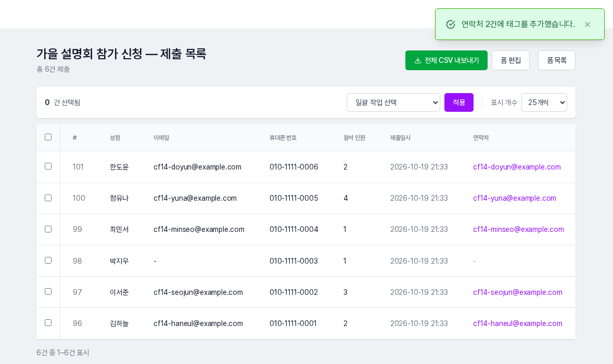The height and width of the screenshot is (364, 613).
Task: Go to 폼 목록
Action: tap(556, 60)
